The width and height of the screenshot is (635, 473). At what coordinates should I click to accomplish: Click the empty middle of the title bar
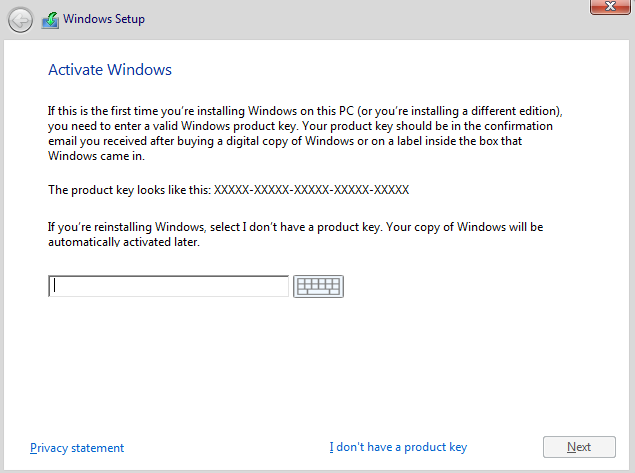pyautogui.click(x=350, y=19)
